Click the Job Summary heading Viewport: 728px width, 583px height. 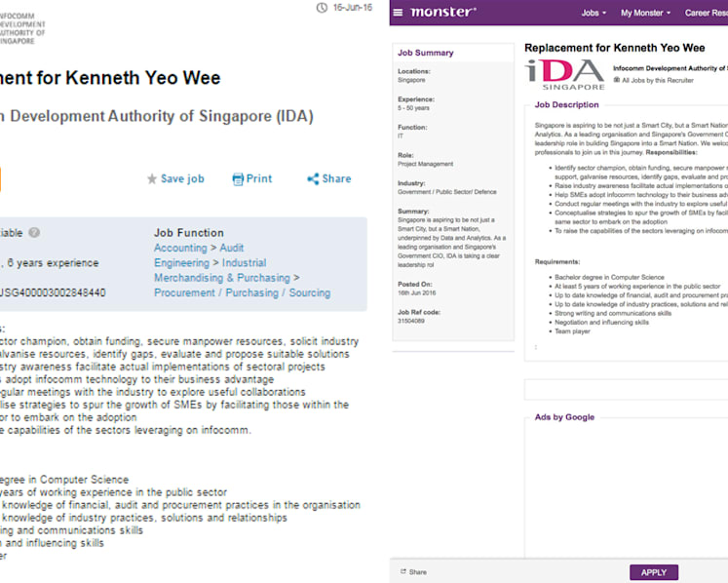pos(426,53)
